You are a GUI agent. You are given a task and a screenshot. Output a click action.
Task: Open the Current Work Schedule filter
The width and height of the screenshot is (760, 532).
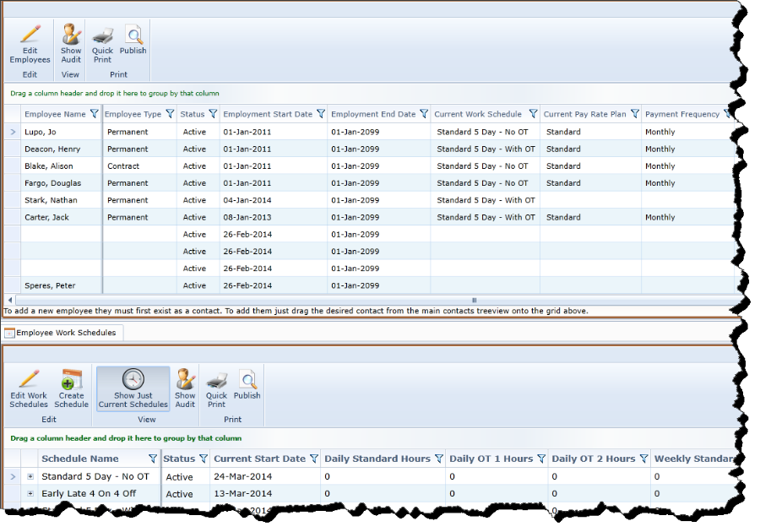[533, 114]
